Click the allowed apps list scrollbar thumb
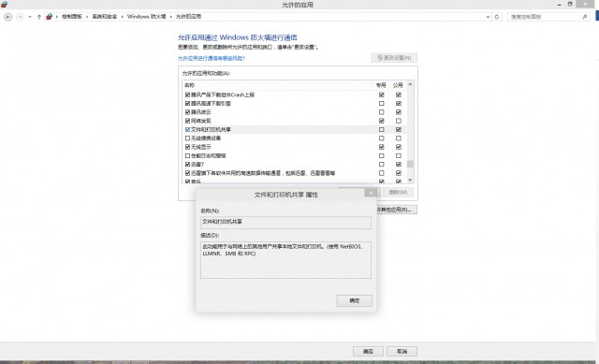The width and height of the screenshot is (599, 364). click(410, 164)
